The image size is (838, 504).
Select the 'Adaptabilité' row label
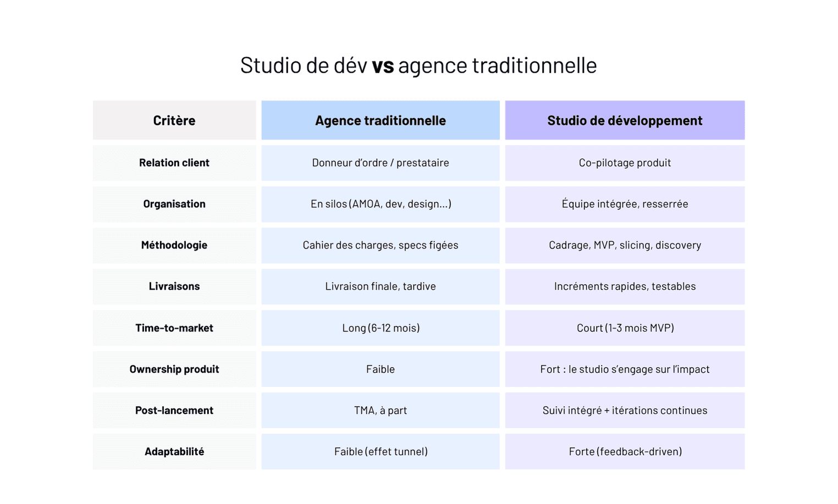(174, 451)
